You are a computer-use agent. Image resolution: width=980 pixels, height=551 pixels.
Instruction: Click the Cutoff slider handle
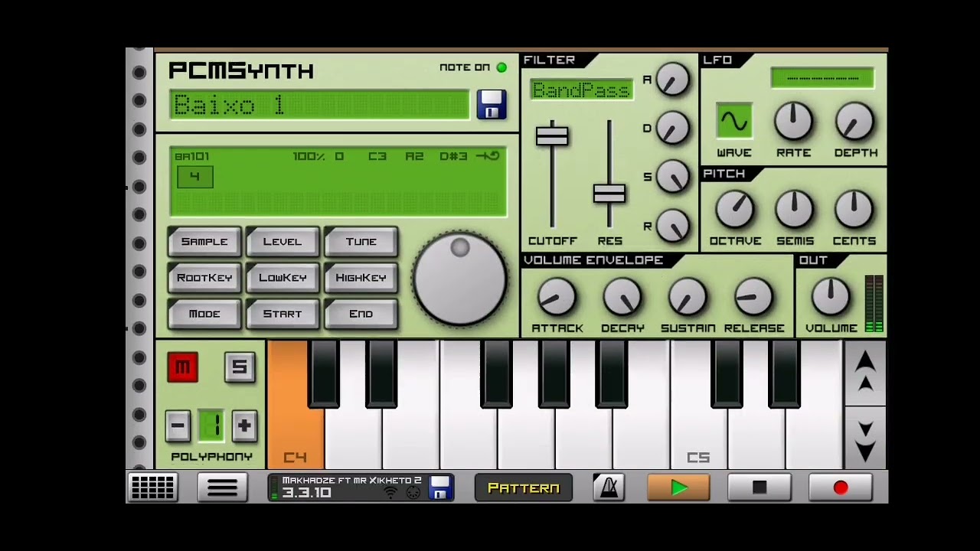(552, 136)
